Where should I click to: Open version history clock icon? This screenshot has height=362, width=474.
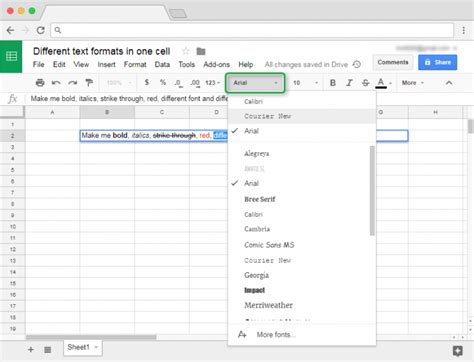(357, 64)
